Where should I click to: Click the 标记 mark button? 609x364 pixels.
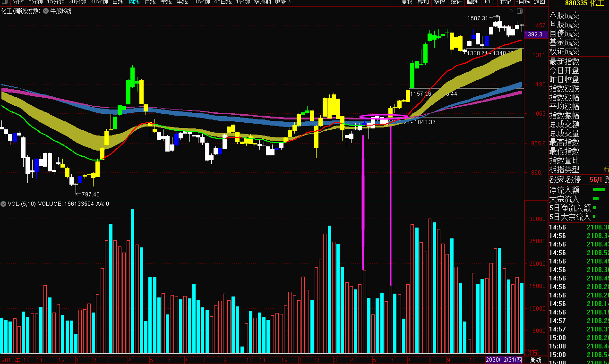tap(506, 2)
